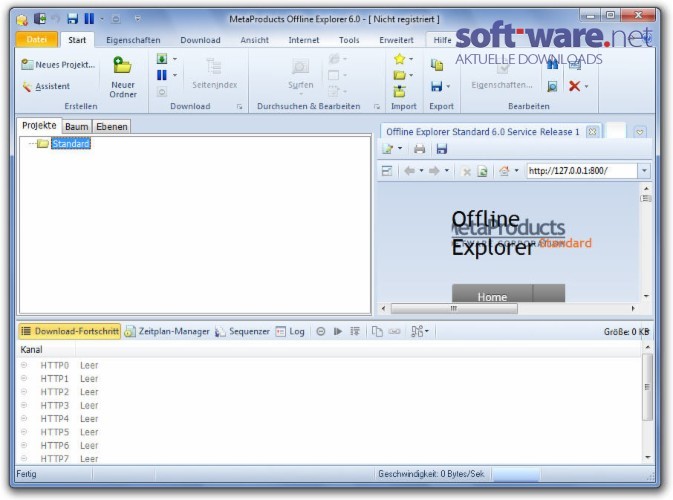Click the yellow star favorites import icon
Viewport: 673px width, 500px height.
pyautogui.click(x=400, y=59)
